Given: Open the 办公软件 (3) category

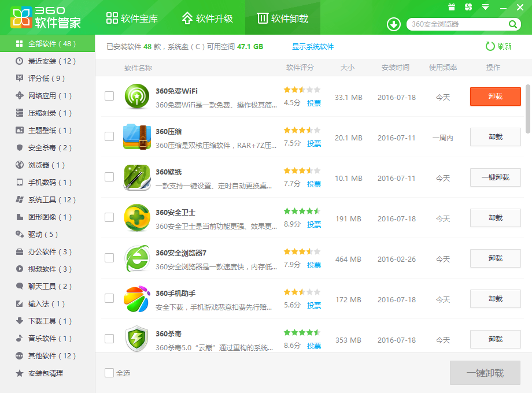Looking at the screenshot, I should coord(47,251).
